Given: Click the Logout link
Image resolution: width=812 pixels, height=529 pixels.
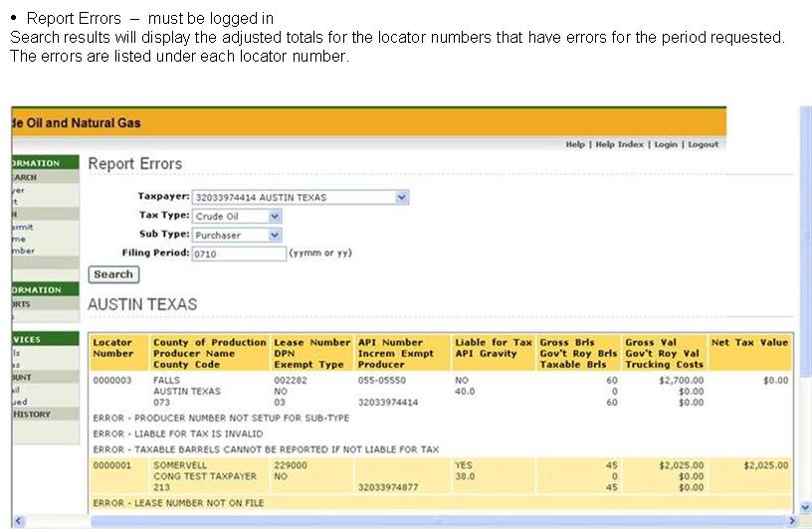Looking at the screenshot, I should pos(703,144).
